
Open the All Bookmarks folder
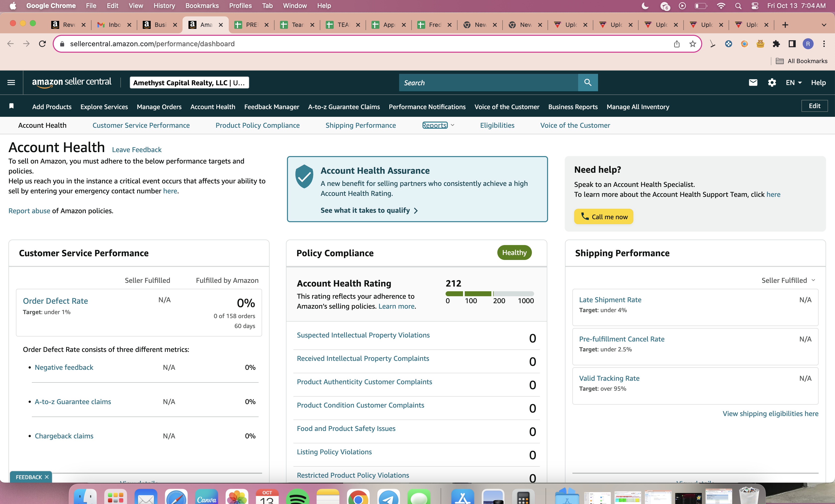(802, 61)
